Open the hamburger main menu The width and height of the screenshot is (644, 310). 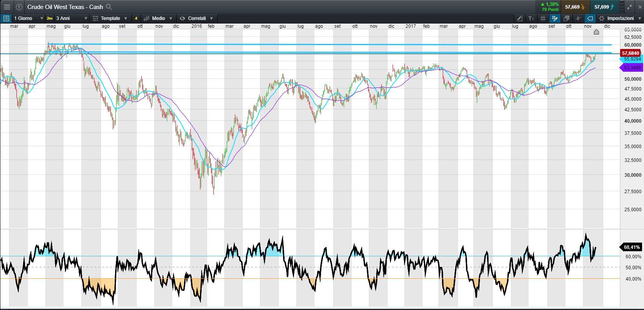[x=7, y=7]
